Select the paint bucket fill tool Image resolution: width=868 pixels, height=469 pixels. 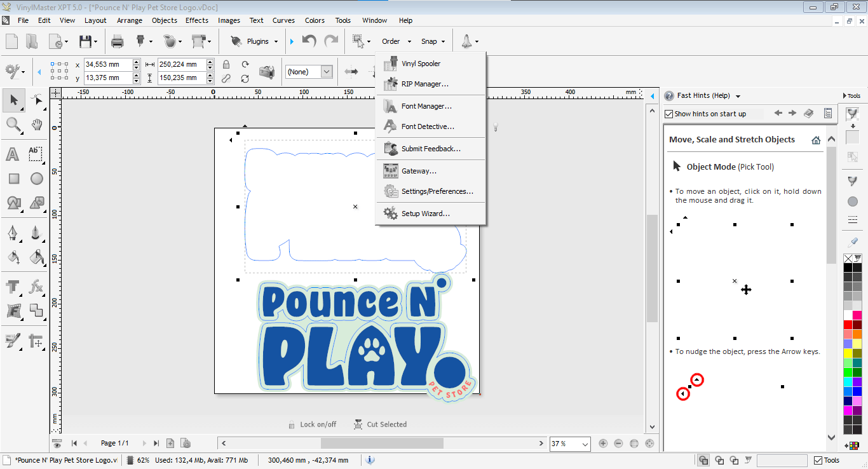tap(37, 257)
